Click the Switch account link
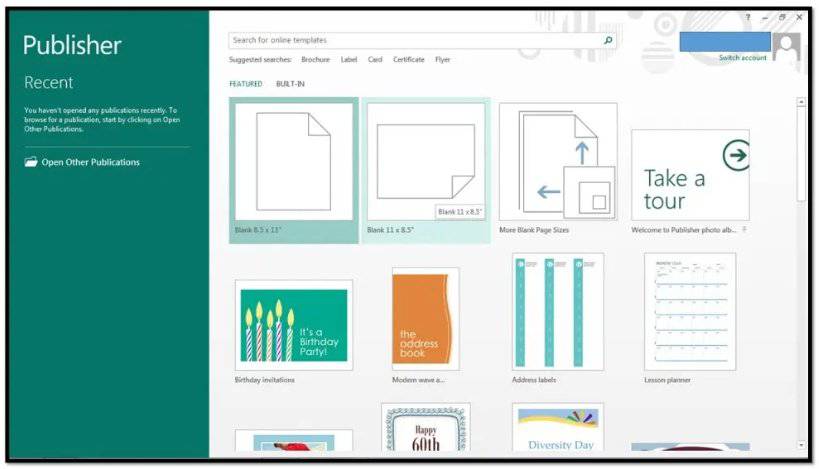 [x=742, y=58]
